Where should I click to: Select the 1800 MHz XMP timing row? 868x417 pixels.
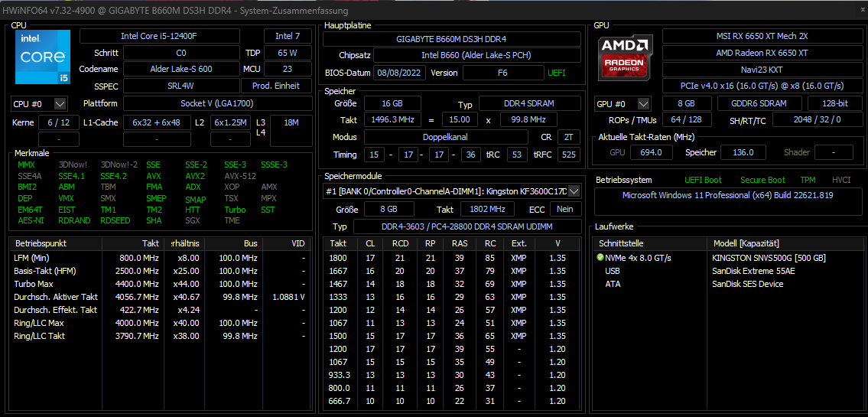452,258
